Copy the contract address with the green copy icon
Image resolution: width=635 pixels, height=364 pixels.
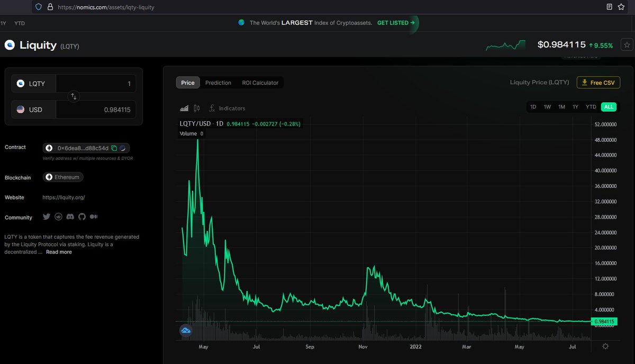(x=114, y=148)
